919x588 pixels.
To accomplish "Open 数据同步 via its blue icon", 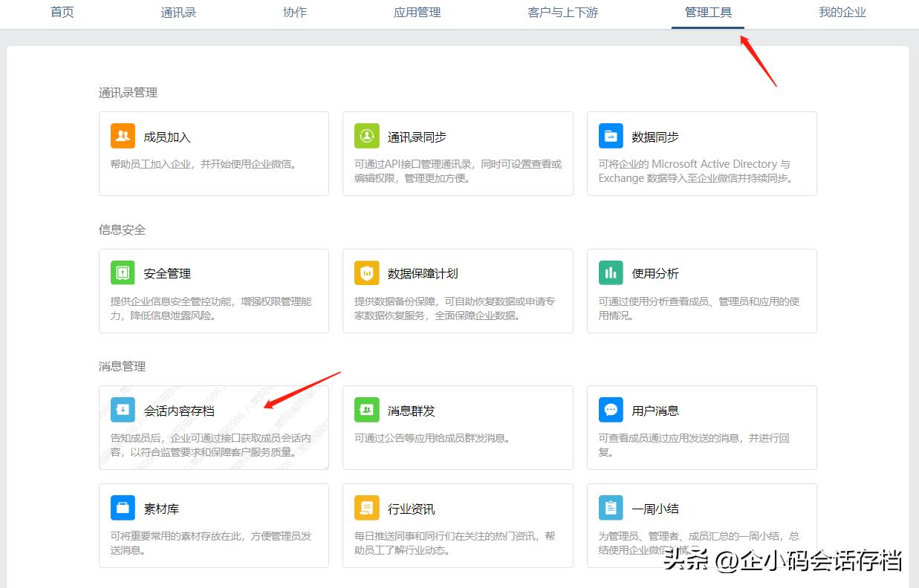I will tap(611, 136).
